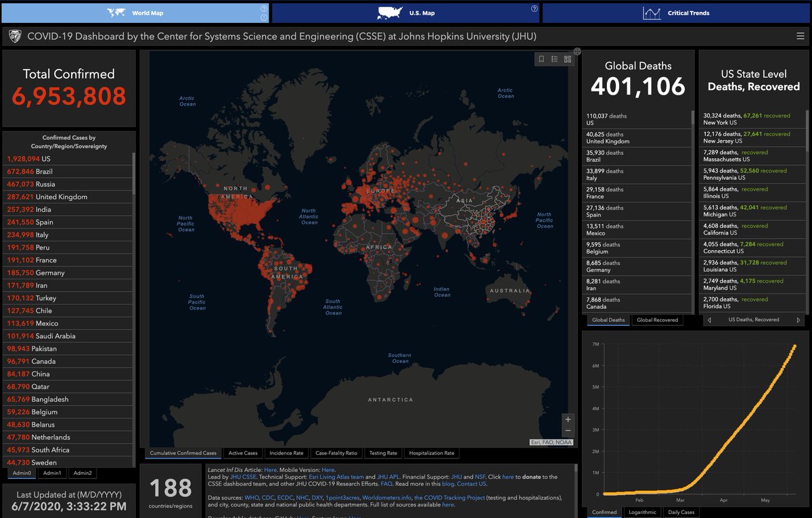Open the COVID Tracking Project link
Screen dimensions: 812x518
click(449, 498)
